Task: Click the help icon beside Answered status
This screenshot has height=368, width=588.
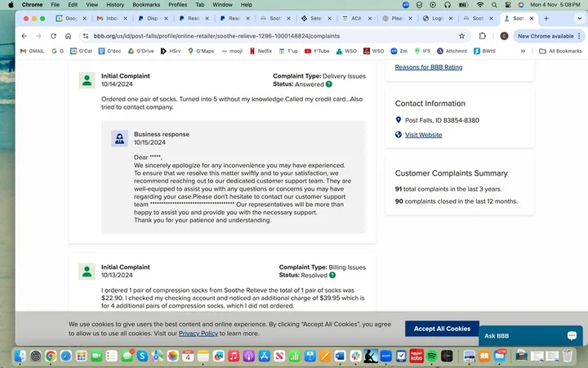Action: [x=329, y=84]
